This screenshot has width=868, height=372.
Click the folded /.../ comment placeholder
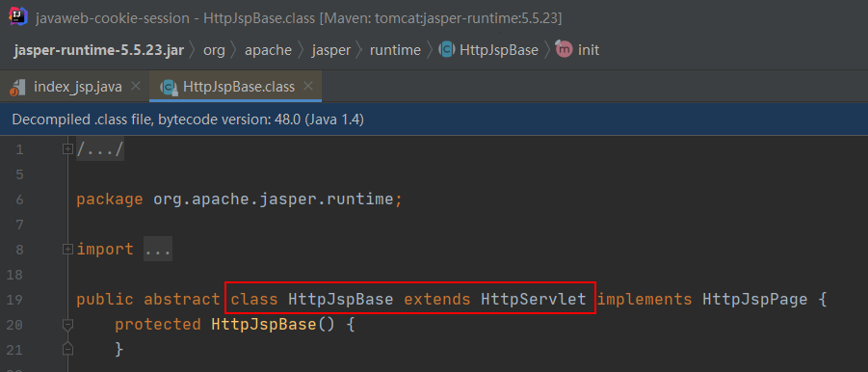tap(100, 149)
